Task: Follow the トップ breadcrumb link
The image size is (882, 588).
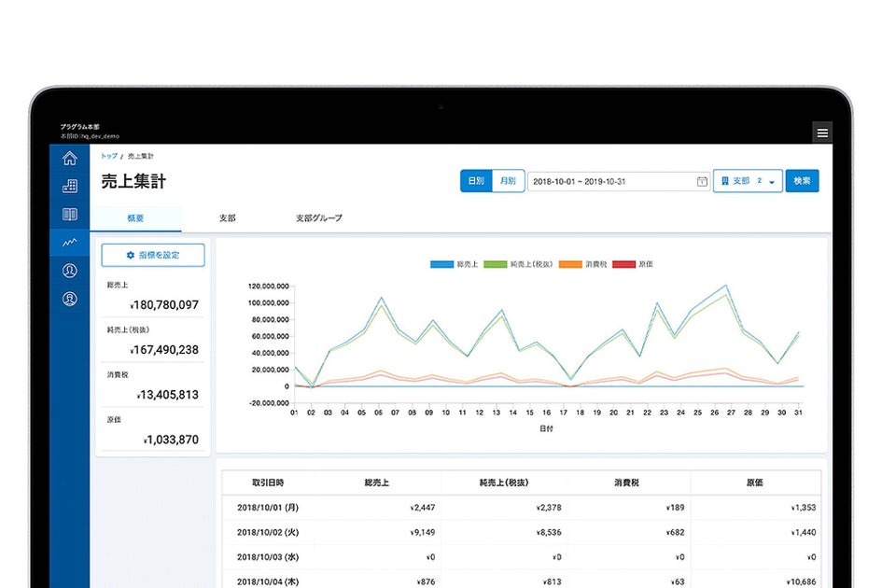Action: pyautogui.click(x=109, y=156)
